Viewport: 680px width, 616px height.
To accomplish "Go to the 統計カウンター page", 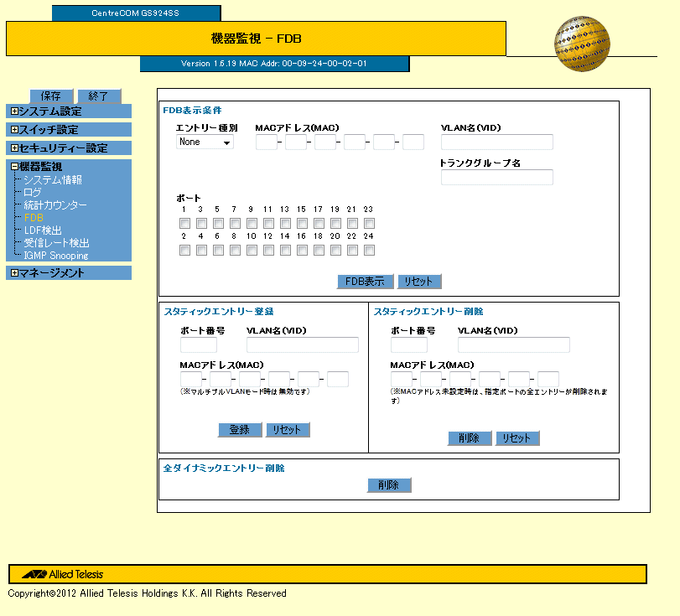I will tap(55, 205).
